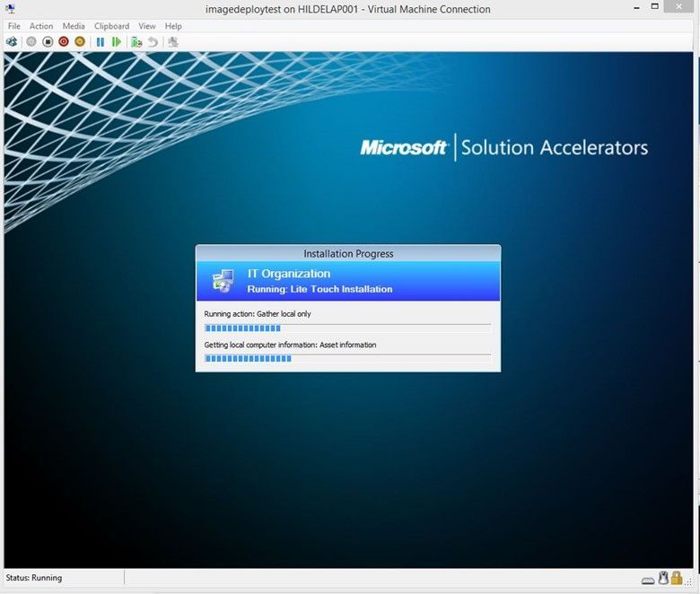
Task: Click the window resize grip
Action: click(689, 581)
